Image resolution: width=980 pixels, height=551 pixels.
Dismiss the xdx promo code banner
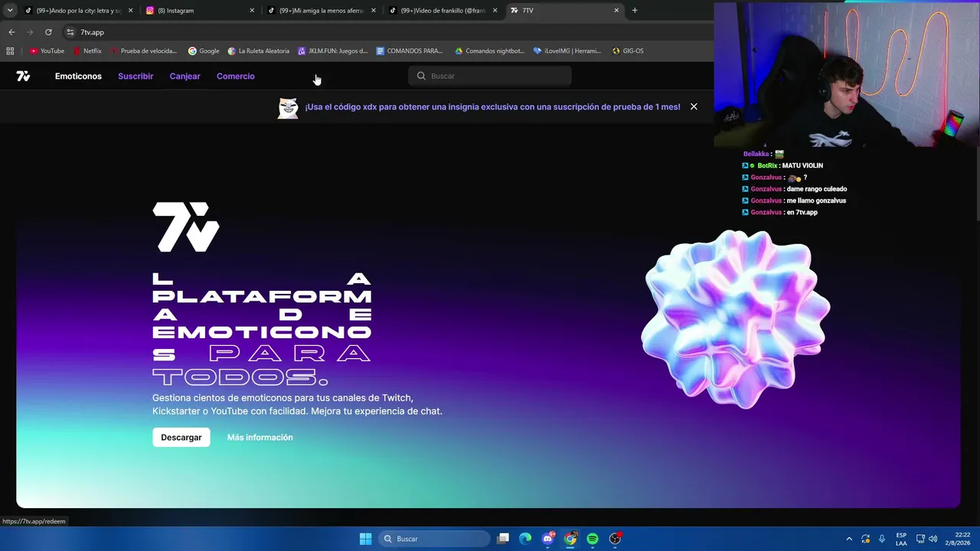(694, 106)
